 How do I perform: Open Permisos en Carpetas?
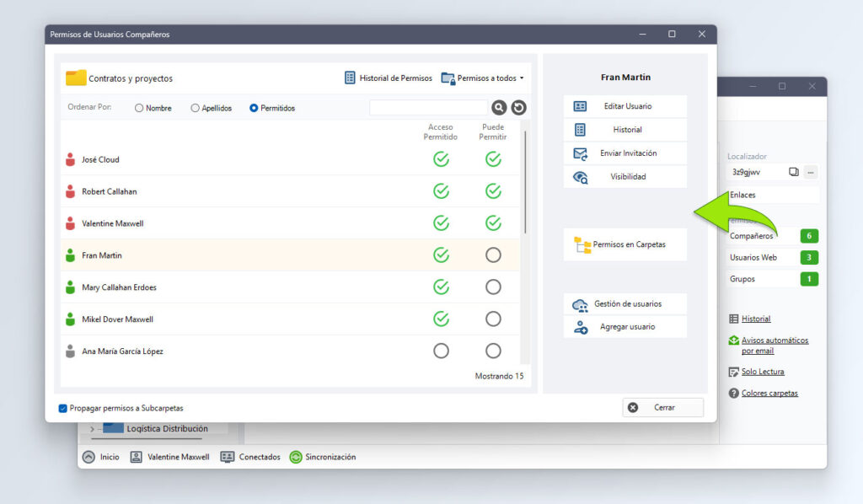(x=624, y=244)
